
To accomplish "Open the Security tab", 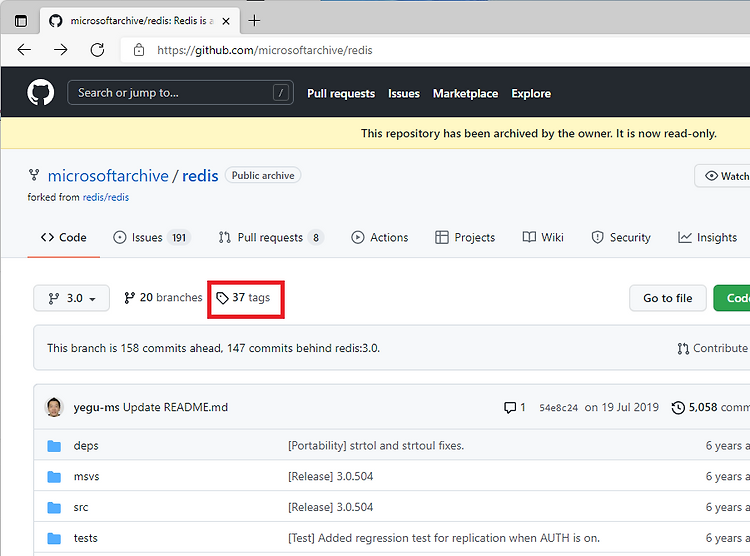I will pyautogui.click(x=621, y=237).
